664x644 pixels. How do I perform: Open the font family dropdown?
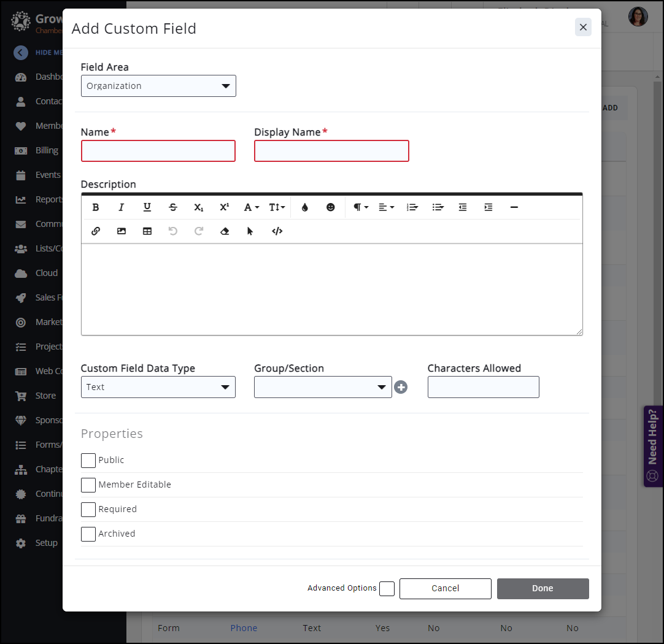pos(251,207)
